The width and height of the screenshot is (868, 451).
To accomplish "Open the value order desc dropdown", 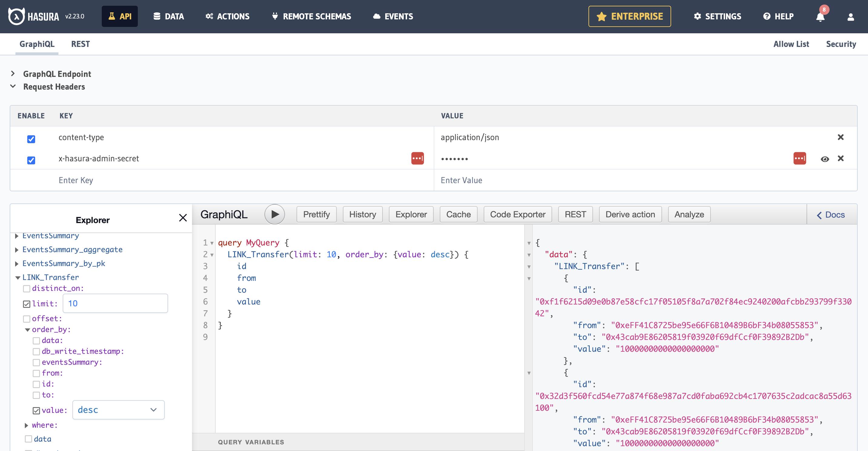I will click(118, 410).
